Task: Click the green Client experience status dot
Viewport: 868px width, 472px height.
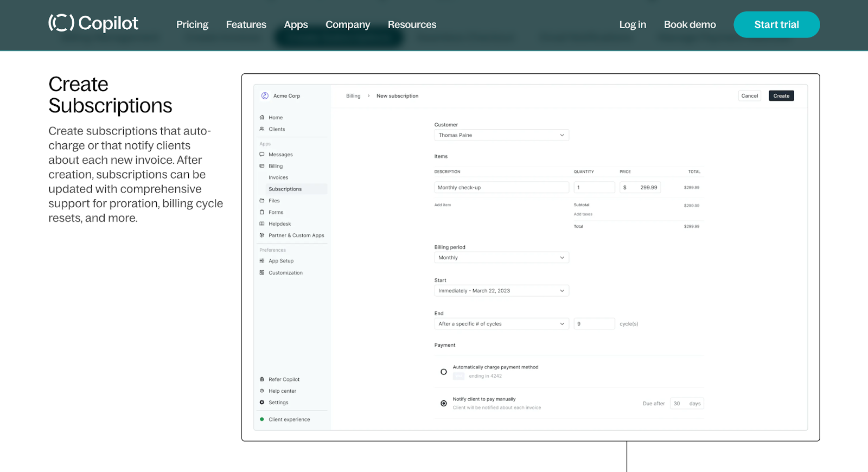Action: click(262, 419)
